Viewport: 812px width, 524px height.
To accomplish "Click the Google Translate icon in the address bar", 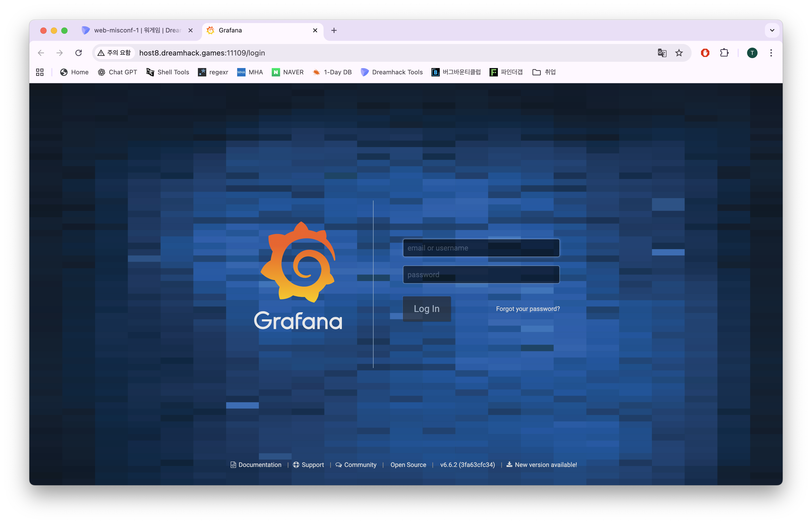I will pos(662,53).
